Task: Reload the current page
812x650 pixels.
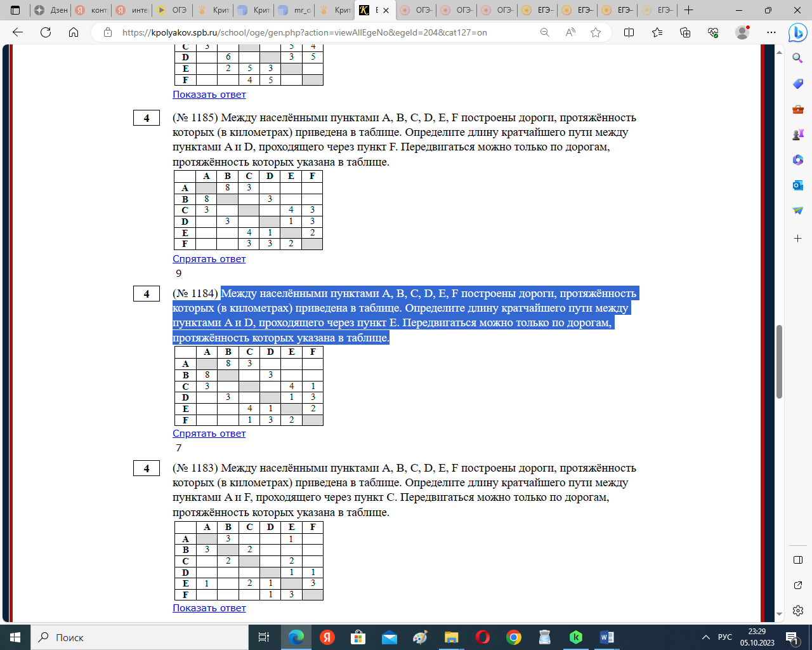Action: tap(46, 32)
